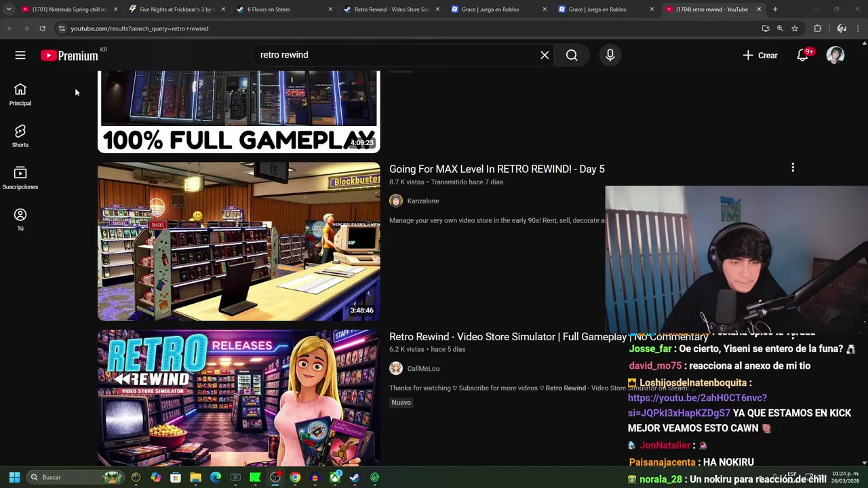Launch Steam from the taskbar
This screenshot has height=488, width=868.
pos(355,477)
